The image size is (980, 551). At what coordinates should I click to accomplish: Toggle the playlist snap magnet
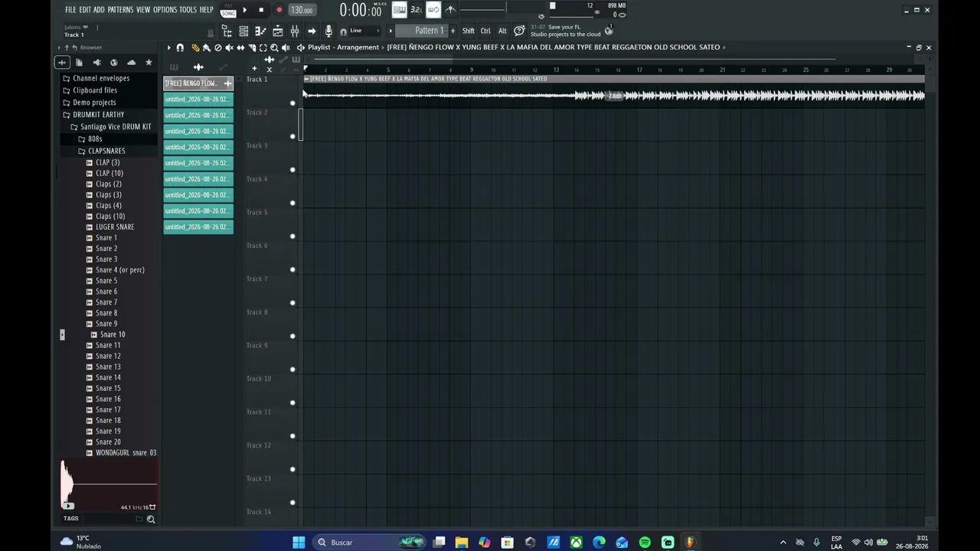(180, 47)
